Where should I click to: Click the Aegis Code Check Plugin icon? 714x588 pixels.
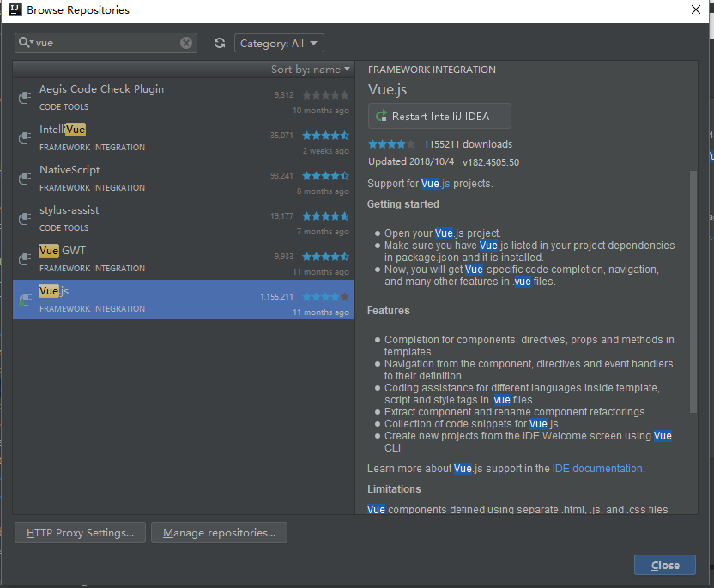pos(25,98)
